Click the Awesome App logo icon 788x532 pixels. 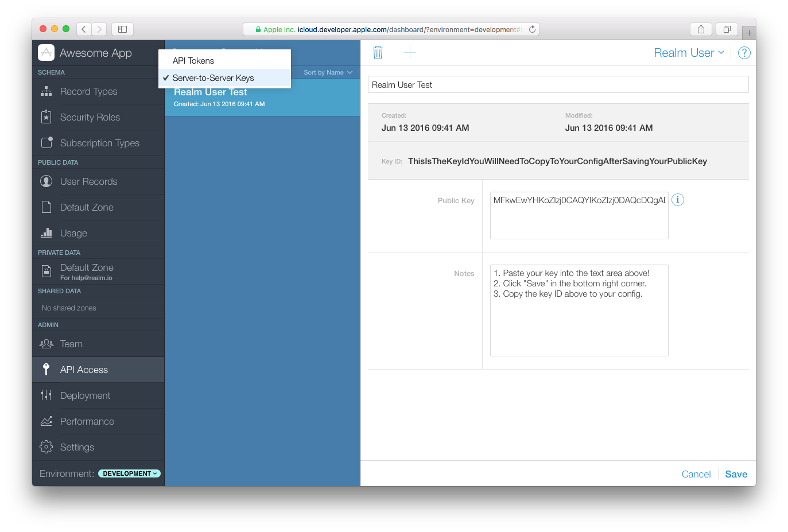[x=46, y=53]
